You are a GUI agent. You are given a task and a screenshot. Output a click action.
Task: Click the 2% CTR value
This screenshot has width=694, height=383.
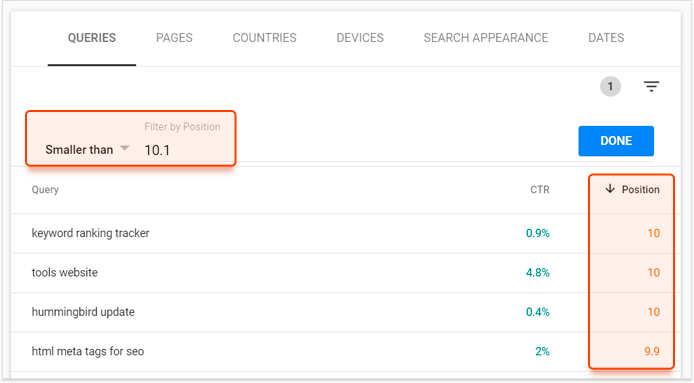coord(542,351)
